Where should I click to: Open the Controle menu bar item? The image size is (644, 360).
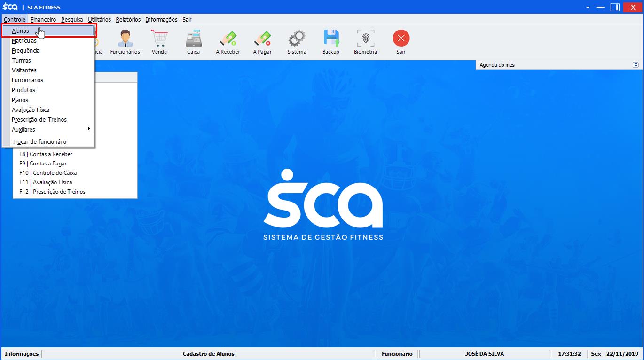click(x=15, y=19)
